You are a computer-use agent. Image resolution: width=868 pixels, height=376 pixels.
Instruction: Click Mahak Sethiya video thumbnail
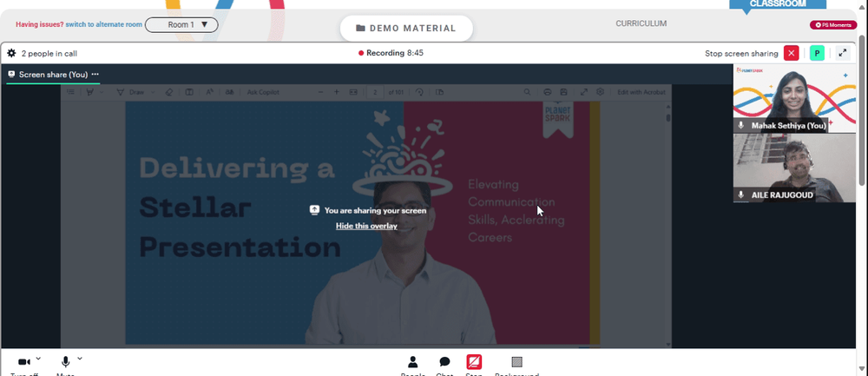[794, 98]
